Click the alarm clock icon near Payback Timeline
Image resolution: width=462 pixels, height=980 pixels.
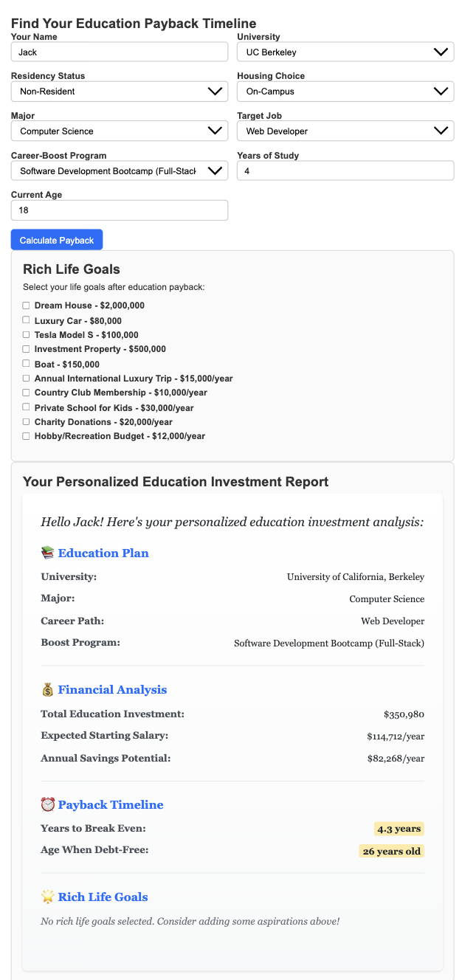49,804
